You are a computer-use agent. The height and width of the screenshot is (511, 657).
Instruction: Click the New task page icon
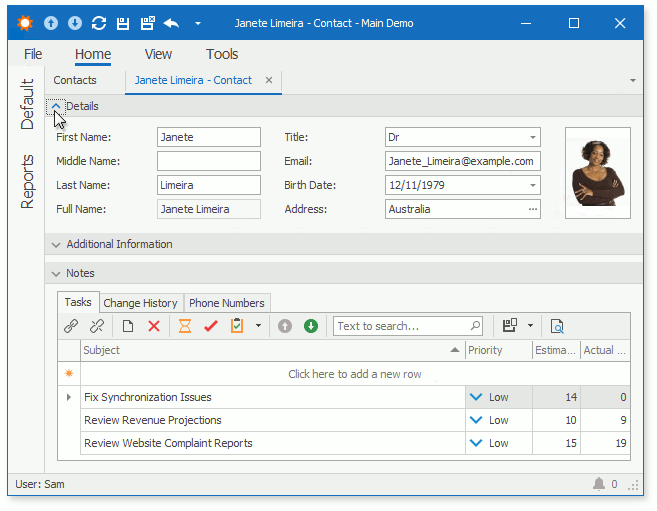point(128,326)
